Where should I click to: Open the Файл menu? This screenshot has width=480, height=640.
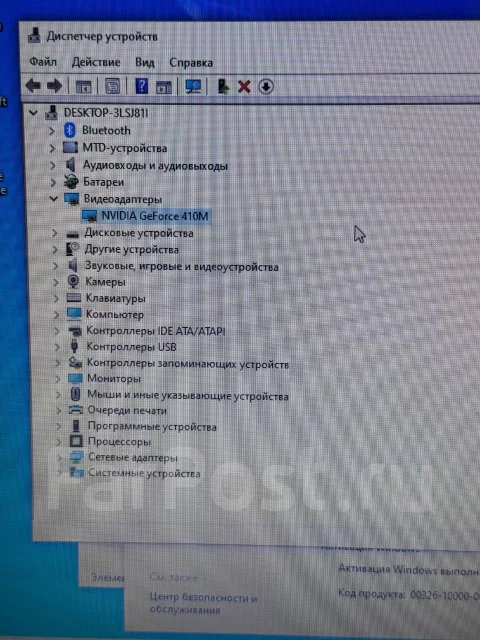43,62
